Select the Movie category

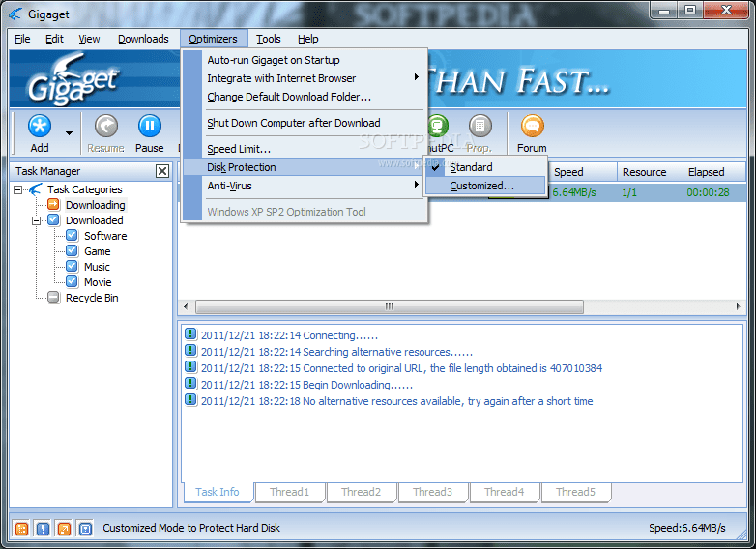coord(98,282)
